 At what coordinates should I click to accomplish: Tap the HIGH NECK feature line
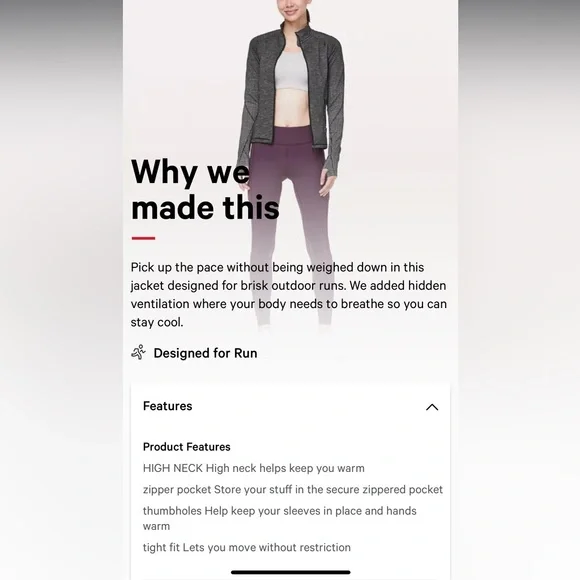[254, 468]
